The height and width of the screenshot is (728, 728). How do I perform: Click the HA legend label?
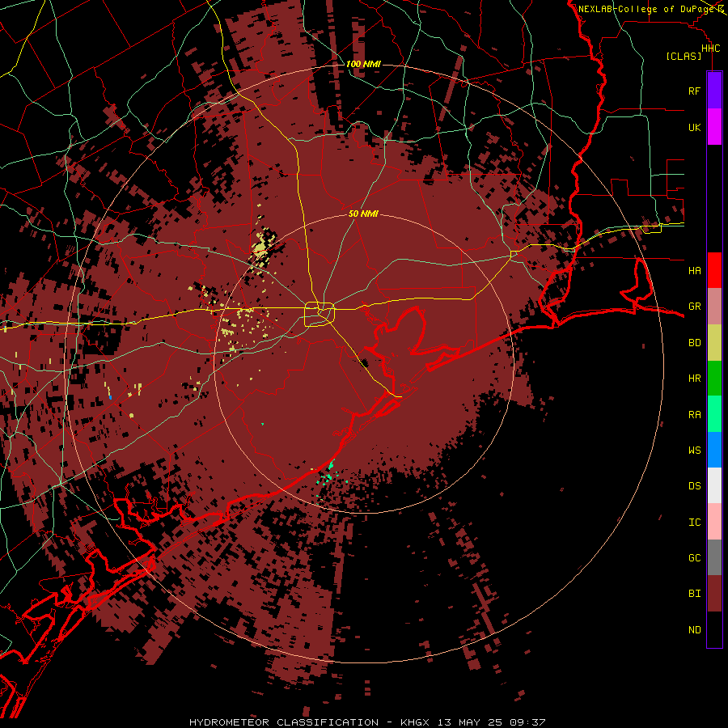click(x=694, y=270)
